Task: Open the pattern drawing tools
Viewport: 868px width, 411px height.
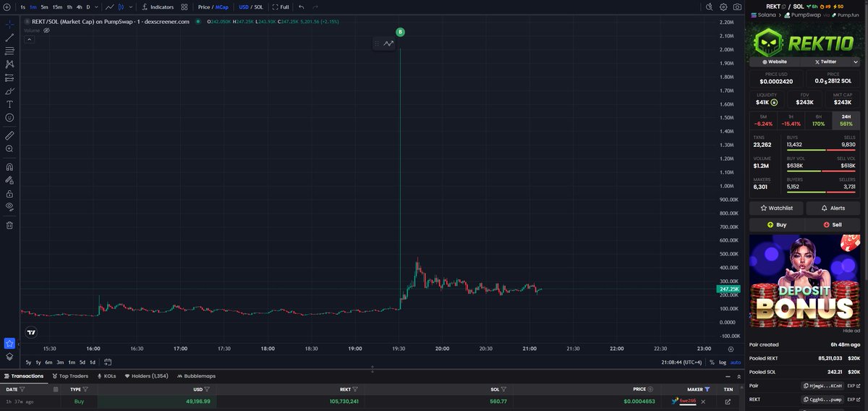Action: tap(9, 64)
